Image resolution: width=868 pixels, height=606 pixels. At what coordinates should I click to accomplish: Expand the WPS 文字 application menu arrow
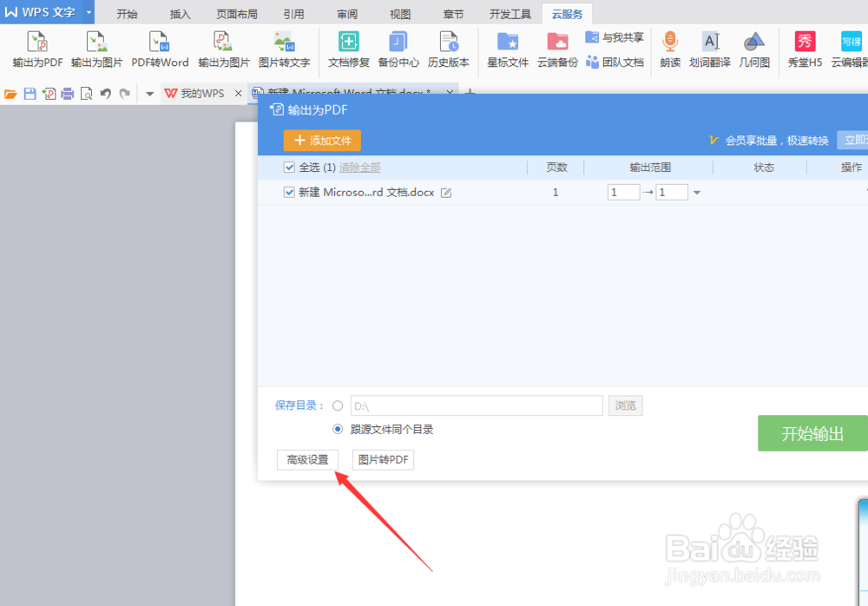pyautogui.click(x=89, y=12)
